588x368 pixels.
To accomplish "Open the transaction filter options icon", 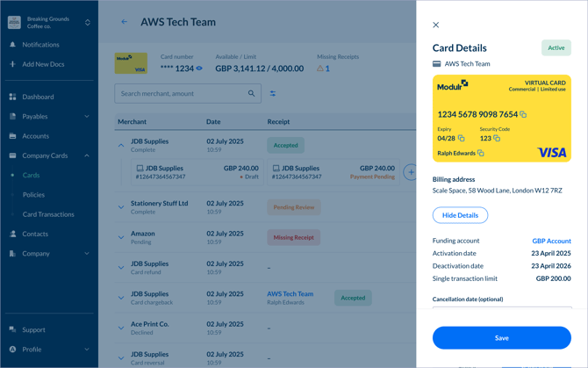I will (273, 93).
